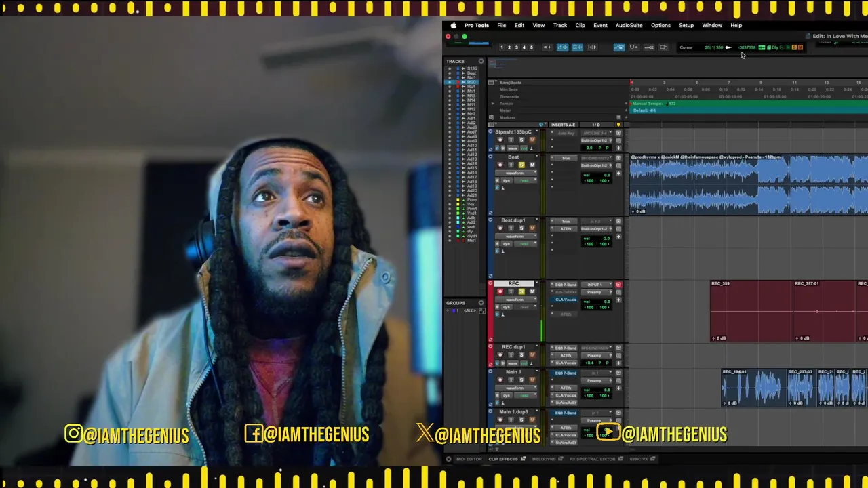Open the Window menu
The height and width of the screenshot is (488, 868).
point(711,26)
